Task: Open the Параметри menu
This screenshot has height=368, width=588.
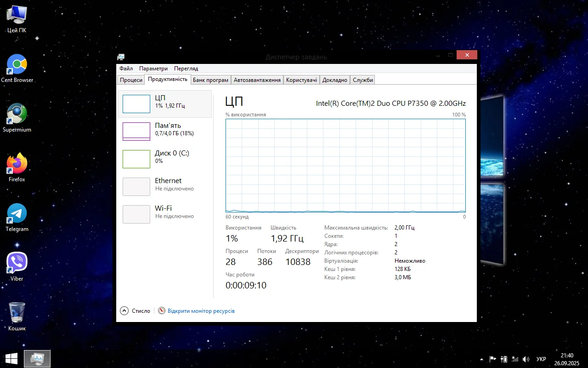Action: (x=153, y=69)
